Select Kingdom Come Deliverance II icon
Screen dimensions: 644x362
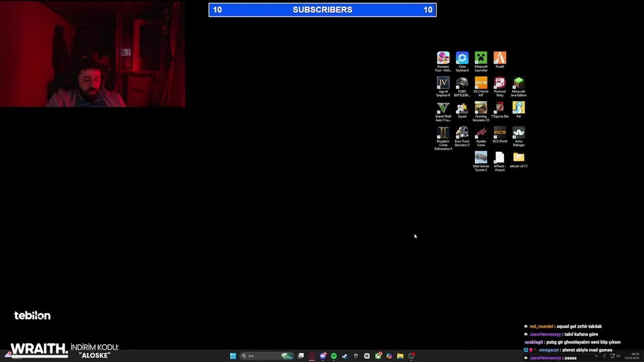tap(443, 138)
